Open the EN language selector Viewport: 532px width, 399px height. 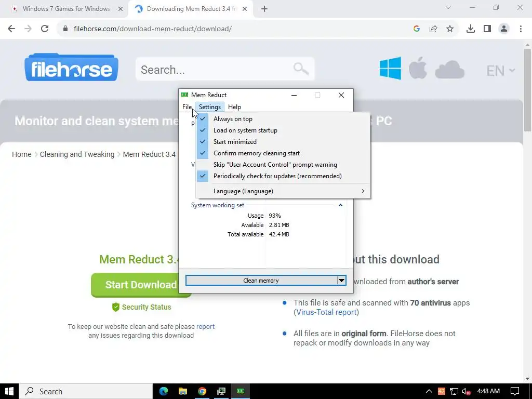[501, 71]
